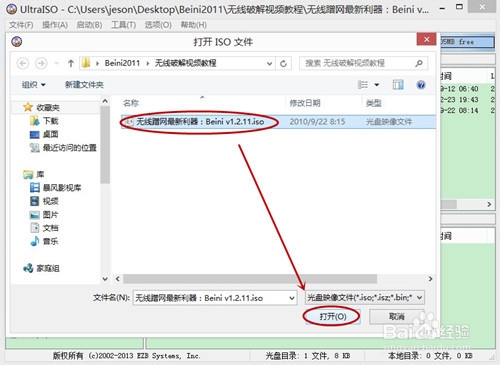500x365 pixels.
Task: Click the 新建文件夹 new folder button
Action: (84, 85)
